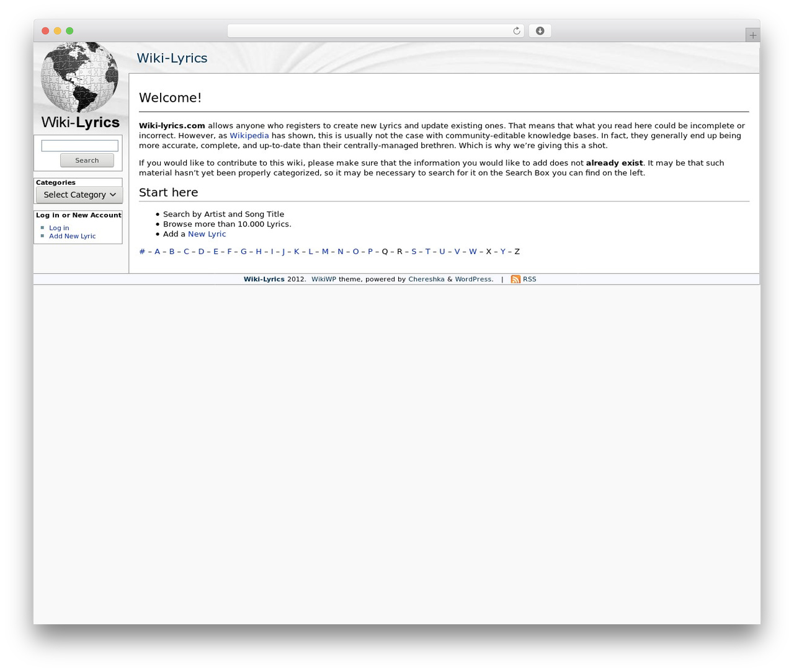Click the footer Wiki-Lyrics bold link

pyautogui.click(x=264, y=280)
